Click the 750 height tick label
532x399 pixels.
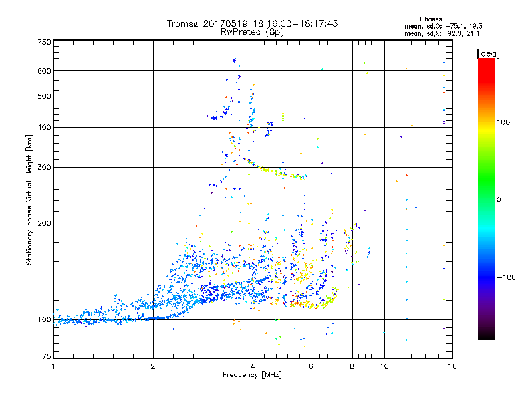44,42
